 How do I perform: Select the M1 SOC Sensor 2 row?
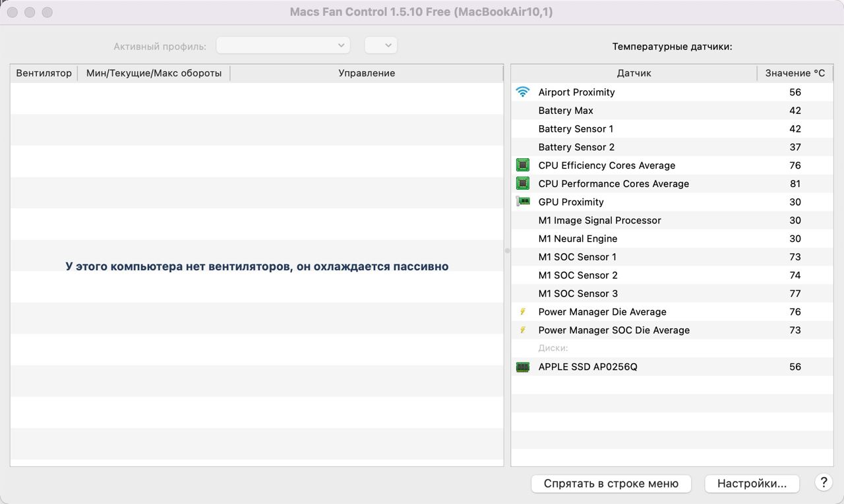point(672,275)
